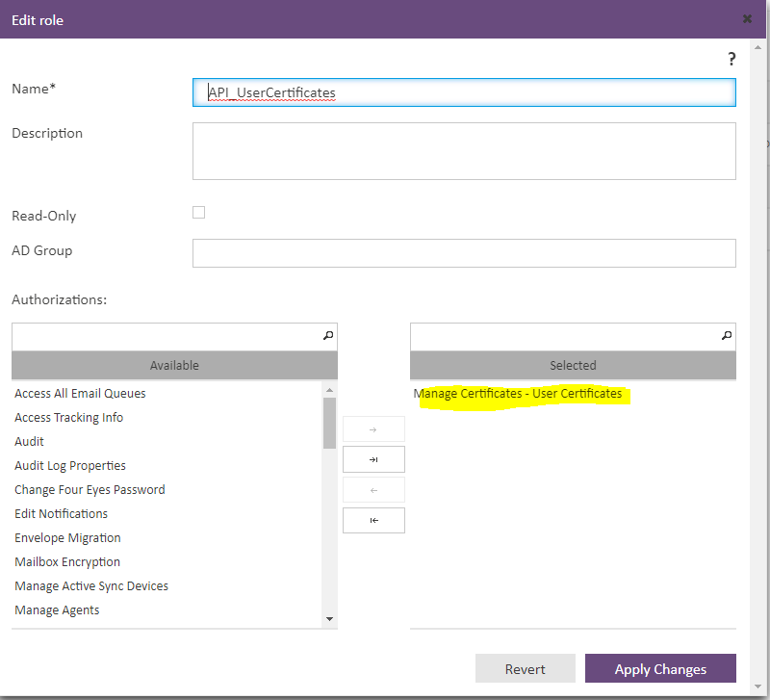
Task: Select Access Tracking Info authorization
Action: click(68, 418)
